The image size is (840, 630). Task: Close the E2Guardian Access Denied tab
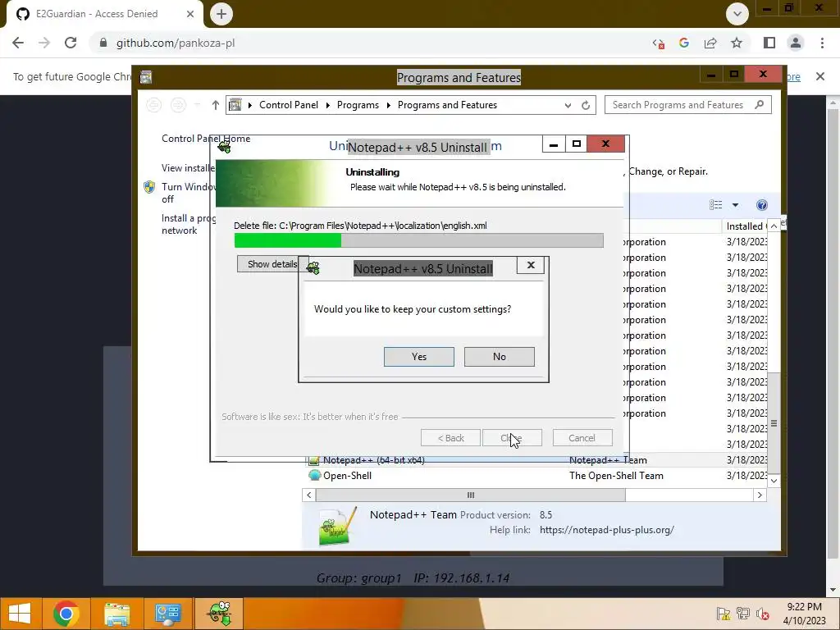190,14
